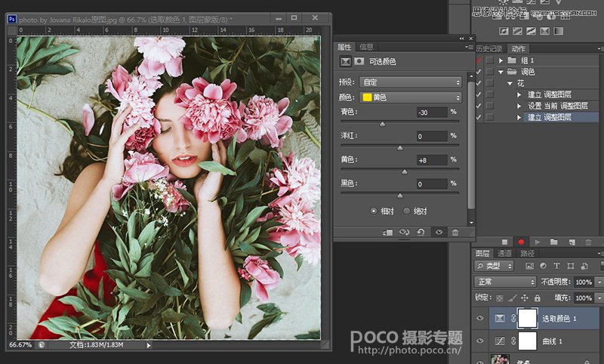Filter layers by type layer icon

[556, 266]
